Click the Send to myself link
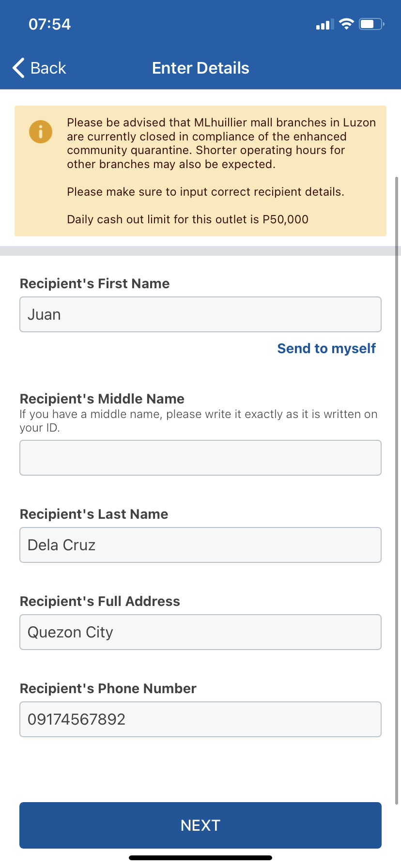401x868 pixels. 326,348
